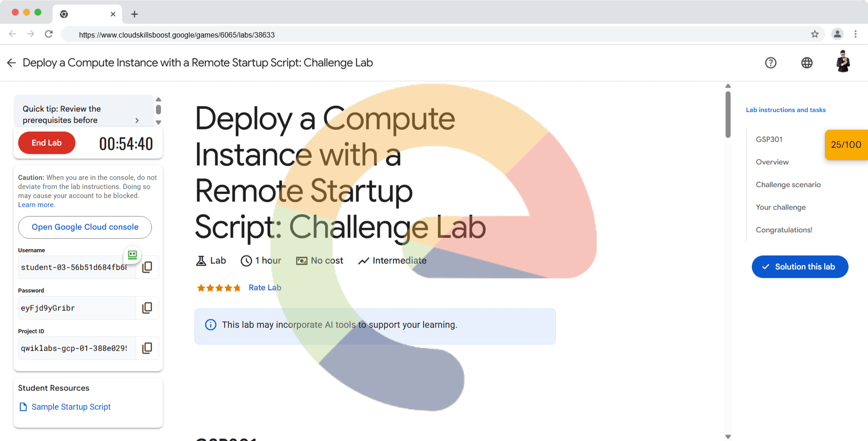Click the Lab instructions and tasks heading
Viewport: 868px width, 441px height.
tap(786, 110)
